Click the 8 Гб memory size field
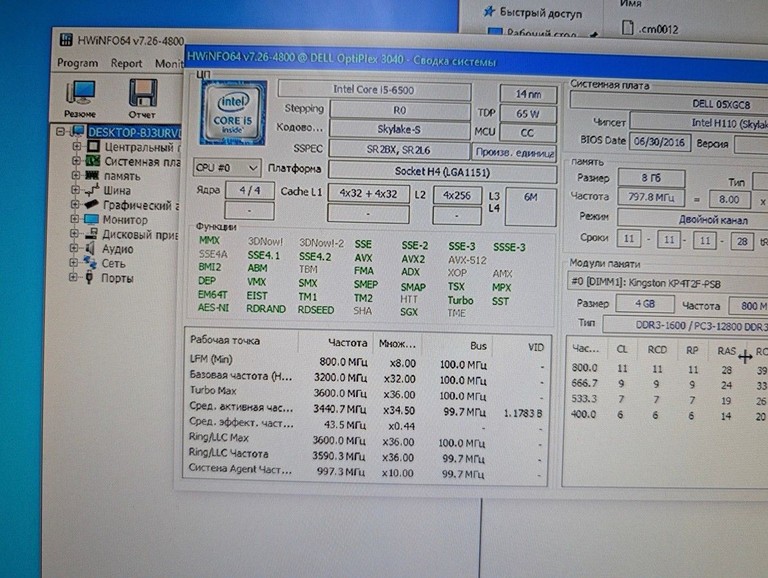Image resolution: width=768 pixels, height=578 pixels. pos(651,178)
